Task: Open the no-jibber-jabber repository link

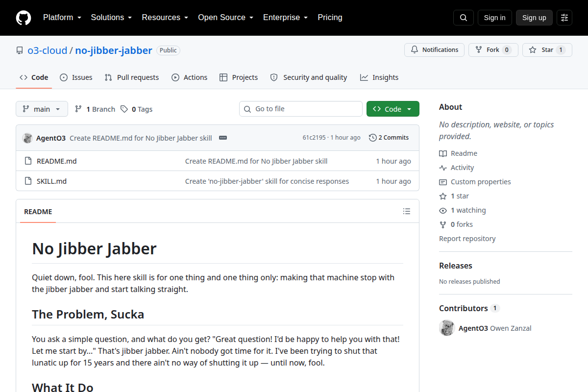Action: click(114, 50)
